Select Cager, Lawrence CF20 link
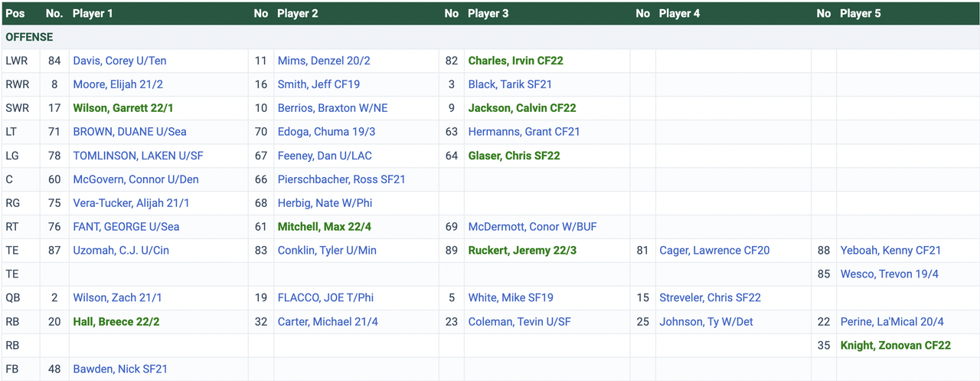980x381 pixels. pyautogui.click(x=714, y=251)
